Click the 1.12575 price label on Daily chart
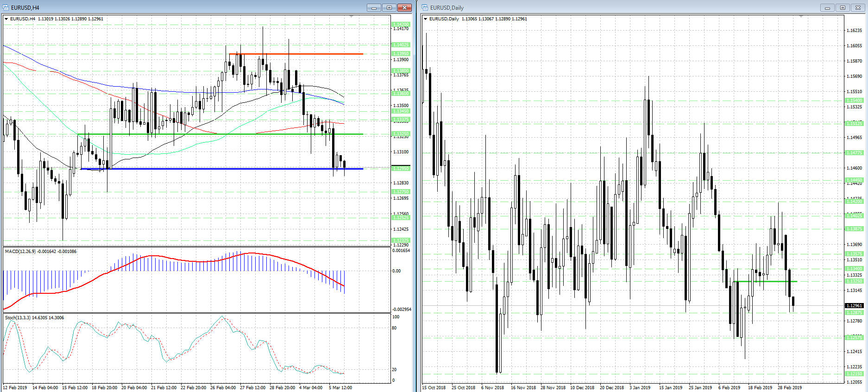The width and height of the screenshot is (868, 392). click(x=855, y=338)
